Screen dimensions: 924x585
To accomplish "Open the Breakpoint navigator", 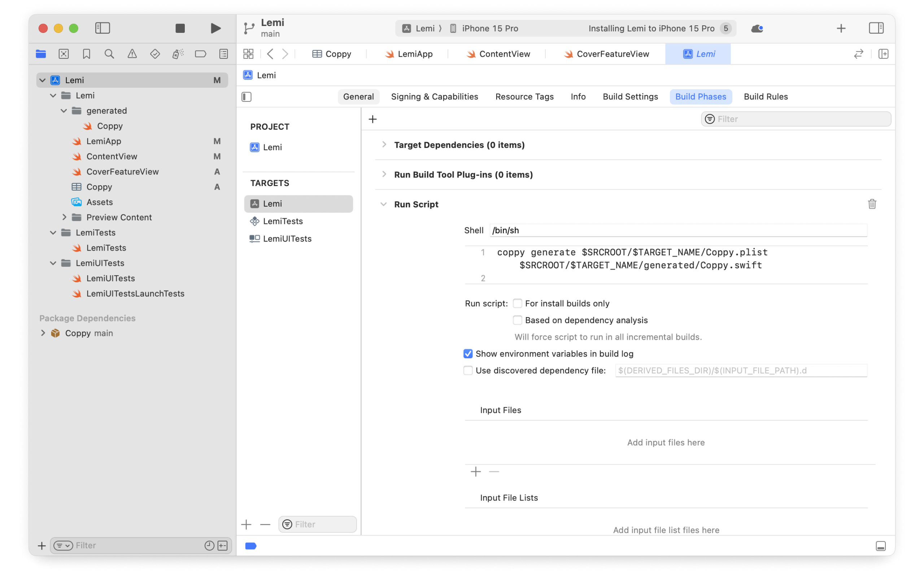I will point(201,54).
